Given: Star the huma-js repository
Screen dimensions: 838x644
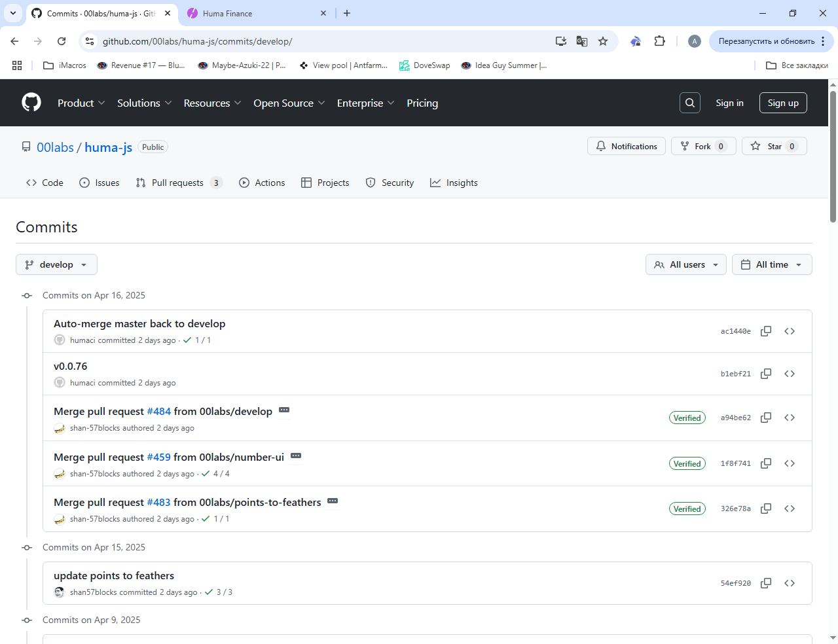Looking at the screenshot, I should [774, 146].
